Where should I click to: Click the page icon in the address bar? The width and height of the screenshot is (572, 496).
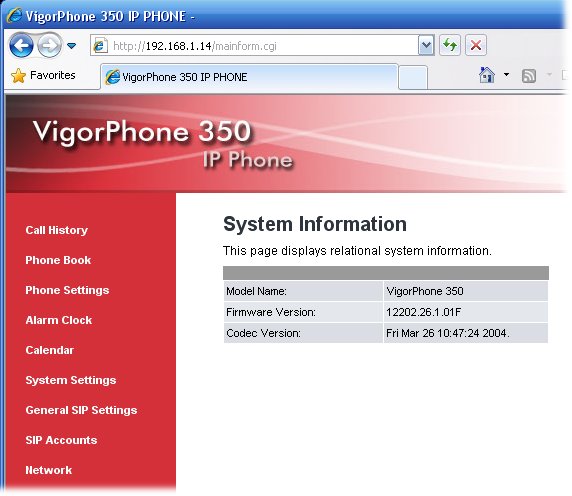(100, 46)
